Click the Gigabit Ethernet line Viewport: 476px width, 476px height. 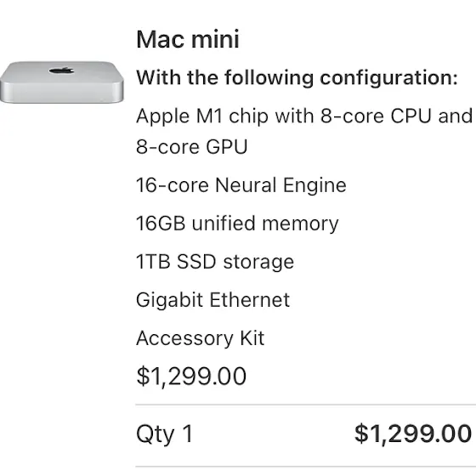point(213,300)
